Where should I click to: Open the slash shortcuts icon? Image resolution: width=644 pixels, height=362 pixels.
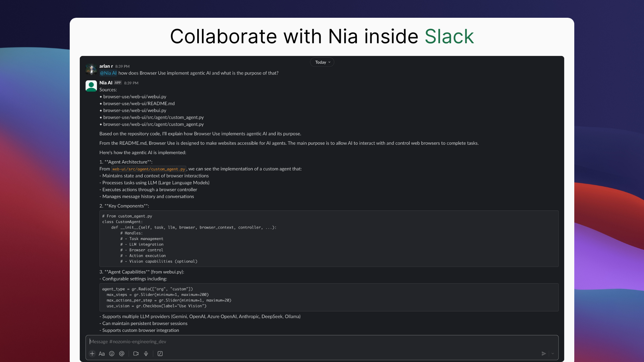coord(160,354)
